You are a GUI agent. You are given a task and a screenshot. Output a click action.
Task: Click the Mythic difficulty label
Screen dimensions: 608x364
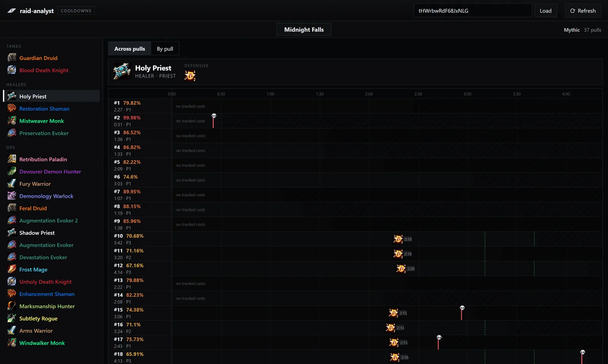click(x=572, y=30)
